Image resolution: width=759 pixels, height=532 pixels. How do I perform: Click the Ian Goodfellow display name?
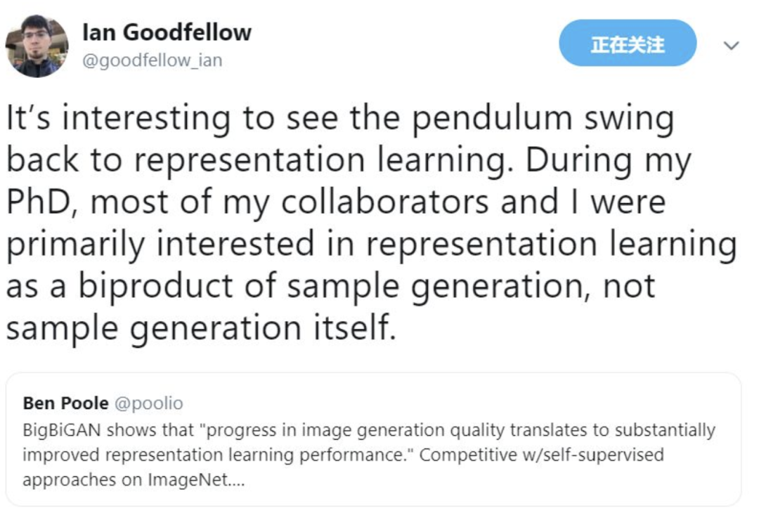pos(167,32)
